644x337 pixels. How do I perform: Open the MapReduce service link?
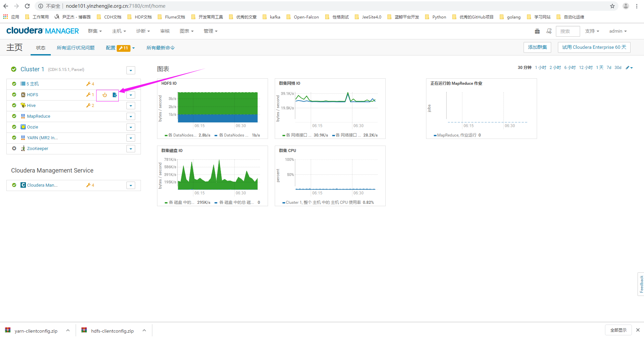pos(39,116)
